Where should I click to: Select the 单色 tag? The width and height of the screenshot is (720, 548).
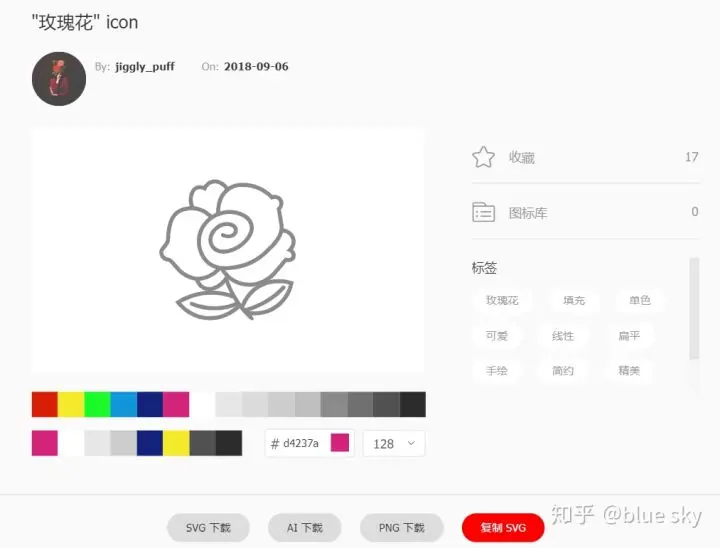tap(640, 300)
